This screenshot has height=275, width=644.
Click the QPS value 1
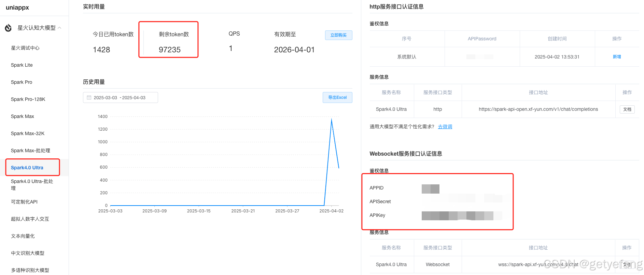pos(231,49)
